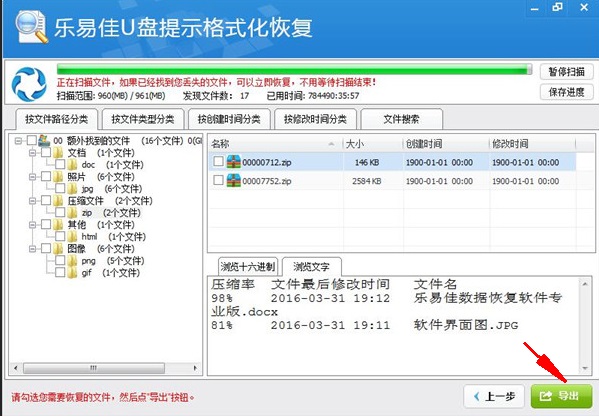
Task: Collapse the 图像 tree node
Action: 32,249
